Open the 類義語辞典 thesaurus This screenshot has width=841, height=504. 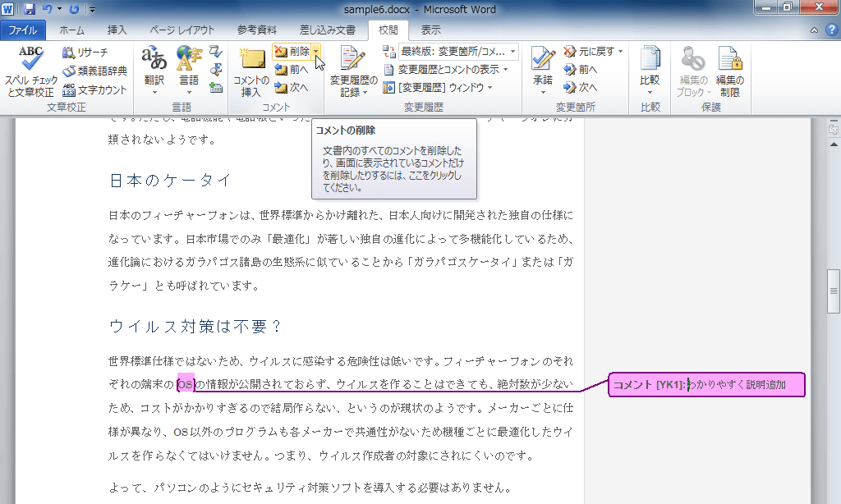95,71
